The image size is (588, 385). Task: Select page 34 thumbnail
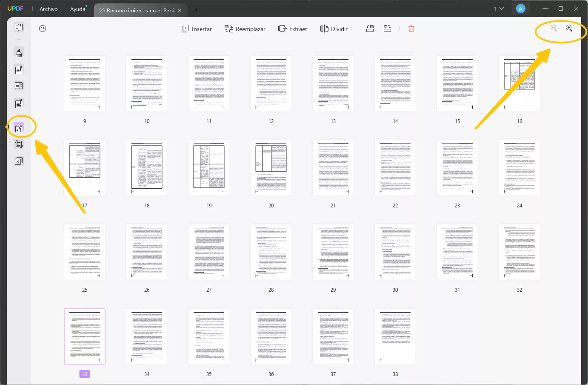147,336
